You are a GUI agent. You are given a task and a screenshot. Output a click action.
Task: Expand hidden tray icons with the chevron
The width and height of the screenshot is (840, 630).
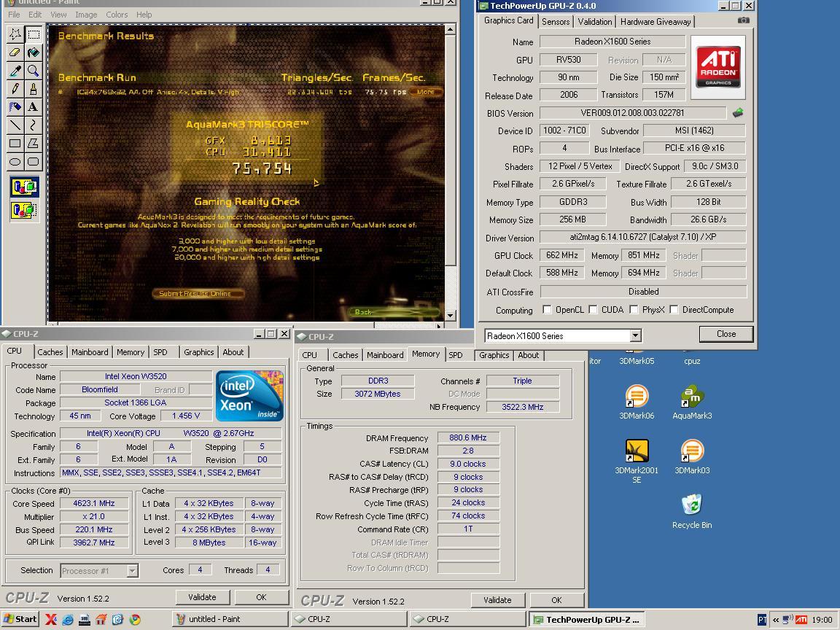point(776,620)
